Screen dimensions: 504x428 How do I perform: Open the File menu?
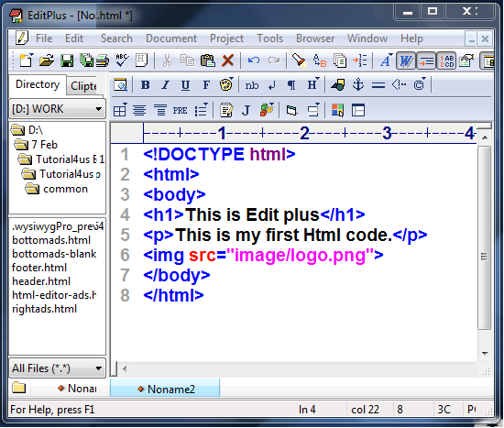(x=44, y=38)
